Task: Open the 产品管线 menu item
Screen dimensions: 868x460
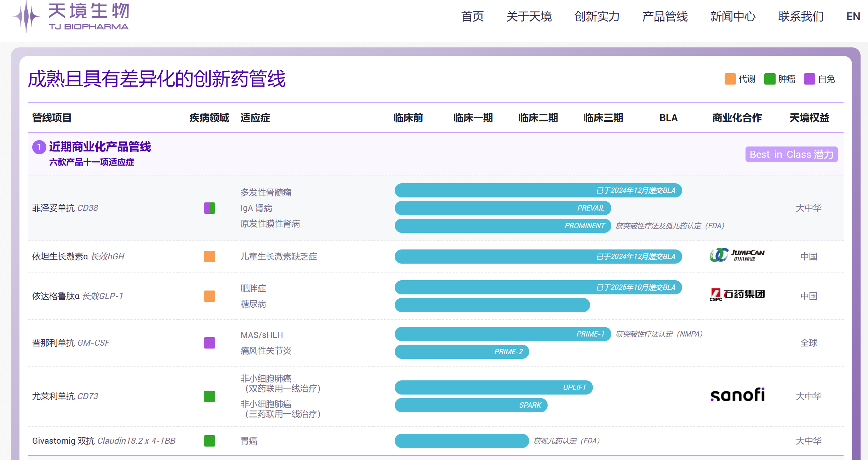Action: (x=665, y=17)
